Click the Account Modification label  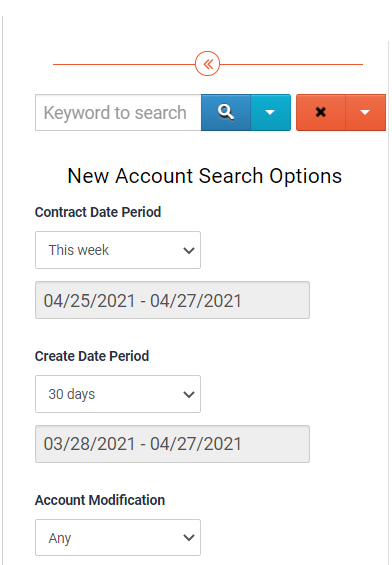click(100, 500)
